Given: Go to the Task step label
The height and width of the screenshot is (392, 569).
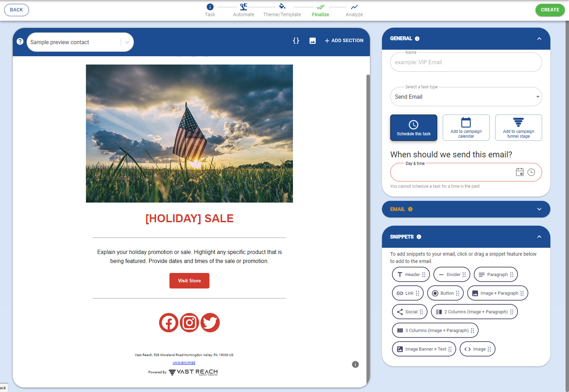Looking at the screenshot, I should pyautogui.click(x=210, y=14).
